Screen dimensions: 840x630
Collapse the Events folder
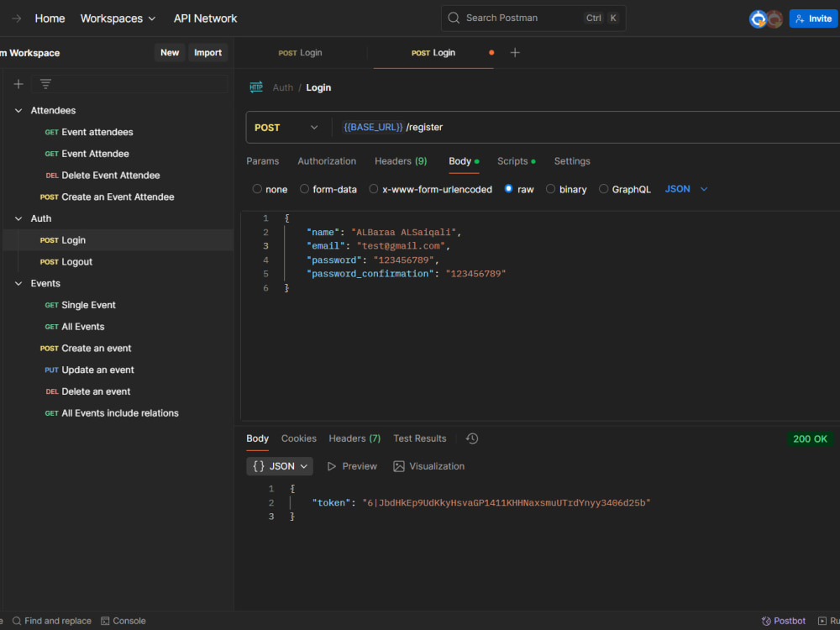tap(18, 283)
